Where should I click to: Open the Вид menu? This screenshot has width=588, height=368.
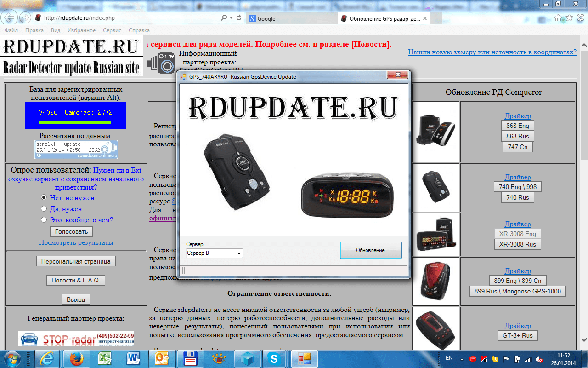coord(56,30)
